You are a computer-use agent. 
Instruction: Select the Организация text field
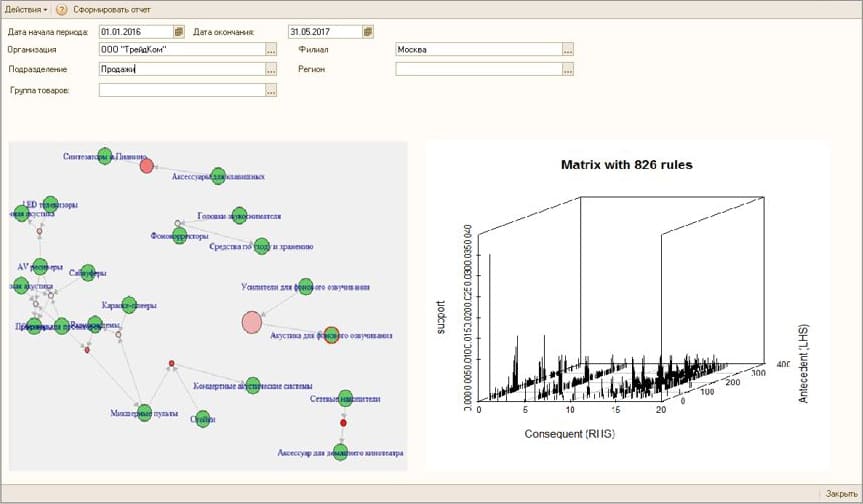pos(180,49)
